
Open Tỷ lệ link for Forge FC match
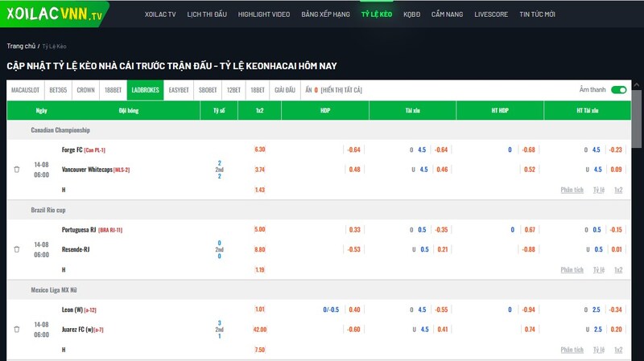pos(599,190)
